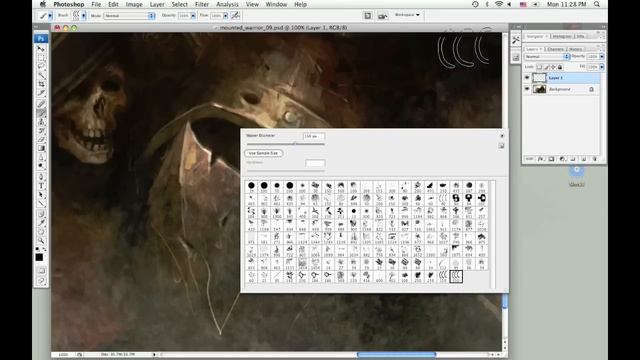This screenshot has height=360, width=640.
Task: Select the Crop tool
Action: tap(41, 84)
